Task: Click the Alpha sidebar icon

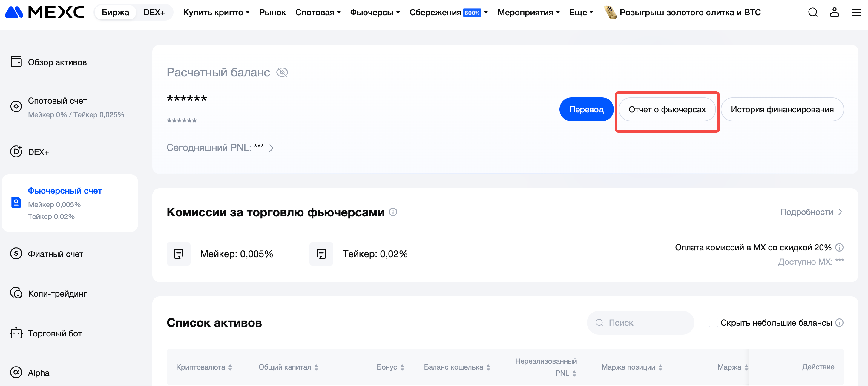Action: [x=16, y=373]
